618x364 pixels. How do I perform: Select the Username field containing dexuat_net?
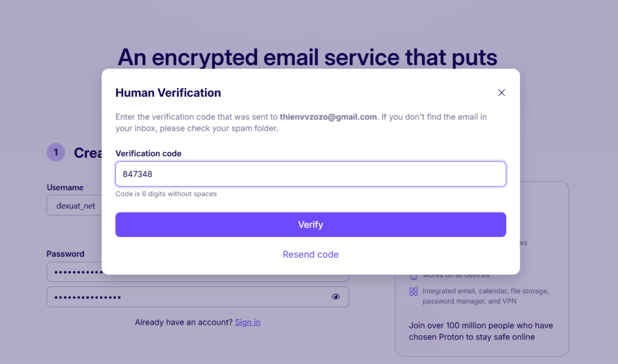tap(74, 206)
